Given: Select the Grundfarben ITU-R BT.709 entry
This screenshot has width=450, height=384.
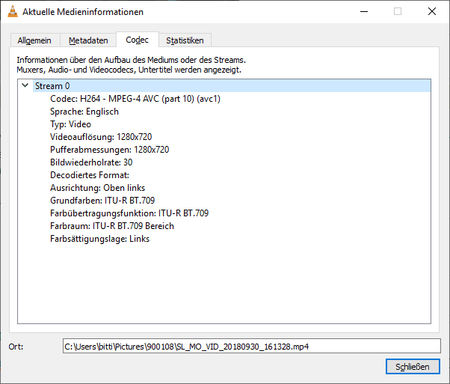Looking at the screenshot, I should coord(102,200).
